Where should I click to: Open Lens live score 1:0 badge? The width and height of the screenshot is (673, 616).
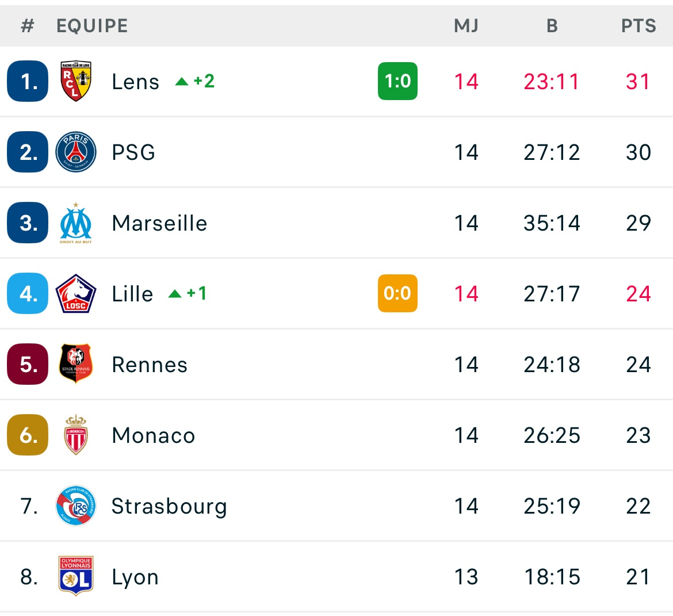[x=397, y=81]
